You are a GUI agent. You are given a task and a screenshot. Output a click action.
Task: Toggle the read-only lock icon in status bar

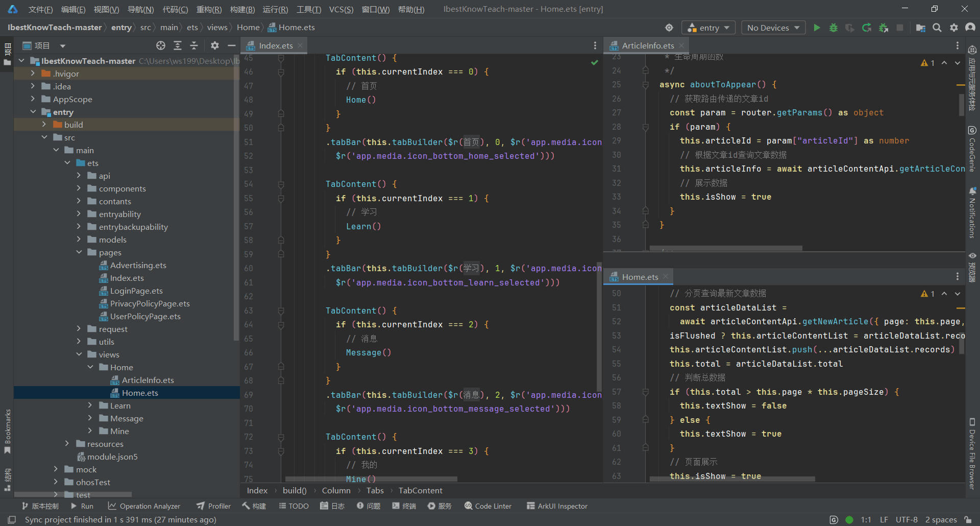pyautogui.click(x=968, y=519)
